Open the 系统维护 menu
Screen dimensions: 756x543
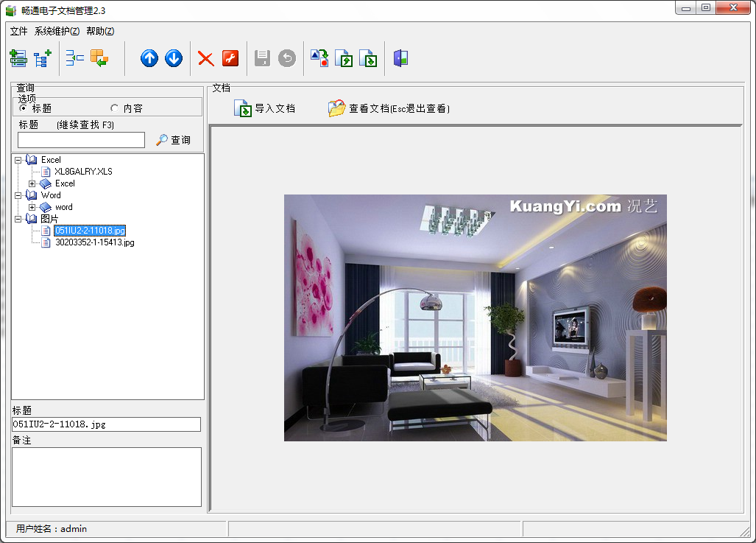coord(57,31)
